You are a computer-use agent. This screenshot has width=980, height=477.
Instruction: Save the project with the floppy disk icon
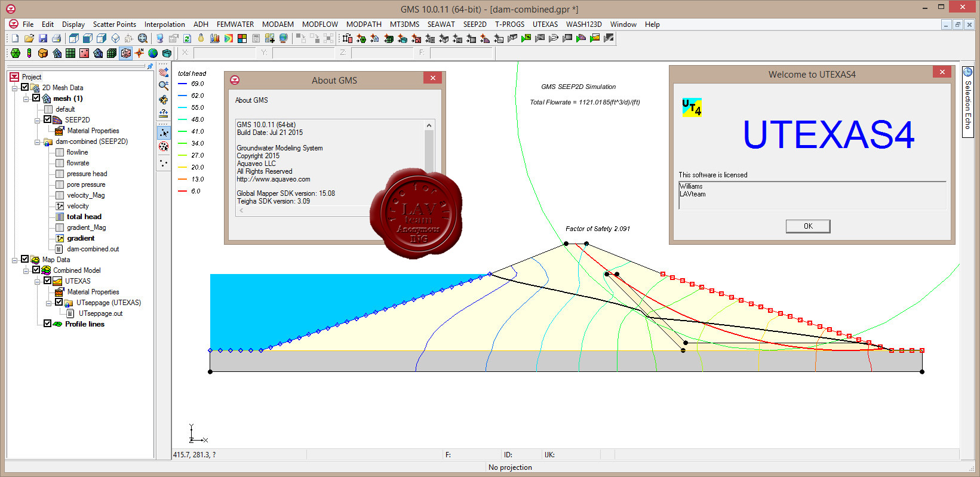43,38
